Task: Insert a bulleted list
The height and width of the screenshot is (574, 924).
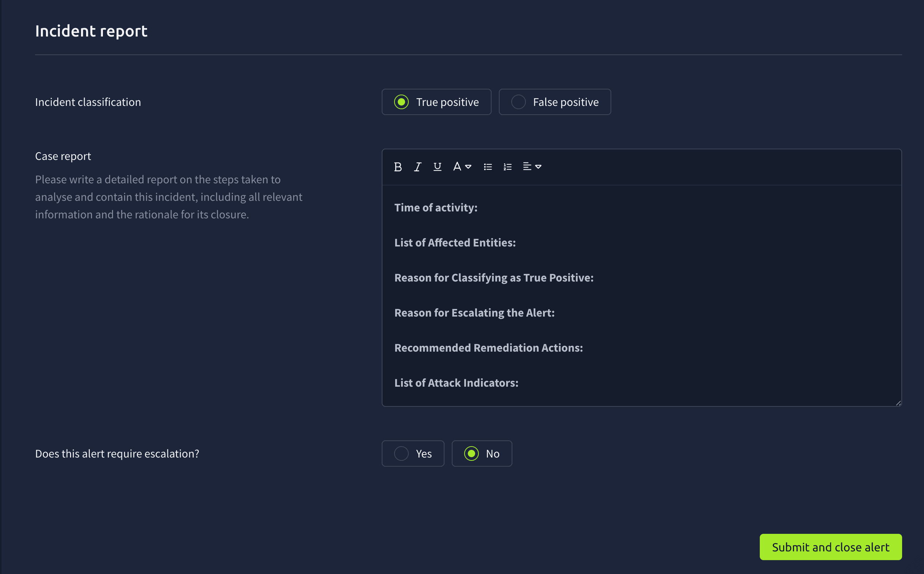Action: click(488, 167)
